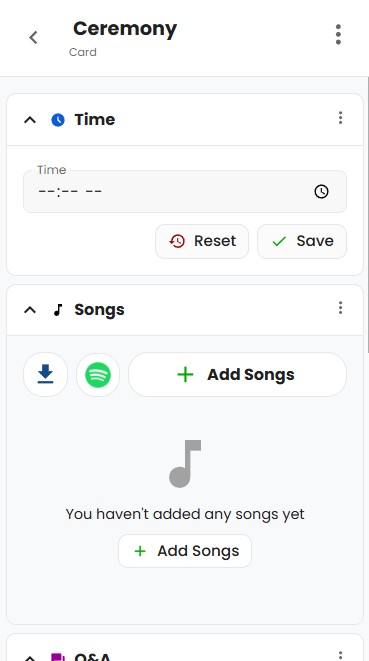This screenshot has width=369, height=661.
Task: Collapse the Time section with its chevron
Action: pyautogui.click(x=30, y=120)
